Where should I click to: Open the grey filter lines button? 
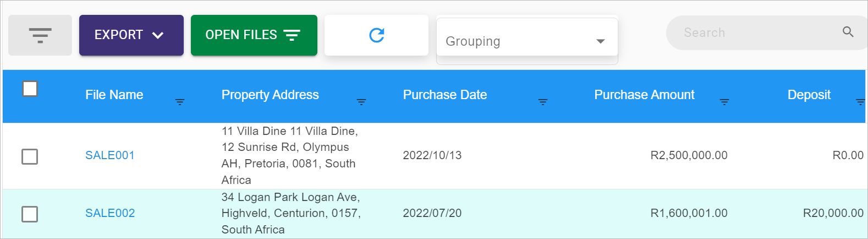(x=40, y=35)
